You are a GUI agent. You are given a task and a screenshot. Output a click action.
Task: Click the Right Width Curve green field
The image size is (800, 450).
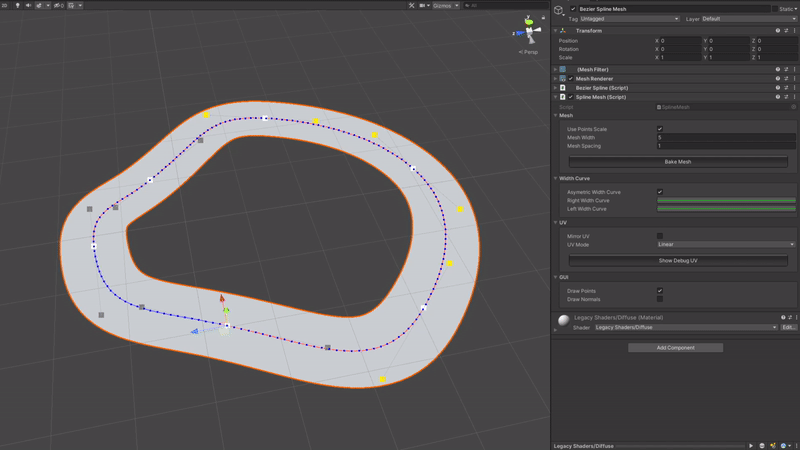tap(725, 201)
